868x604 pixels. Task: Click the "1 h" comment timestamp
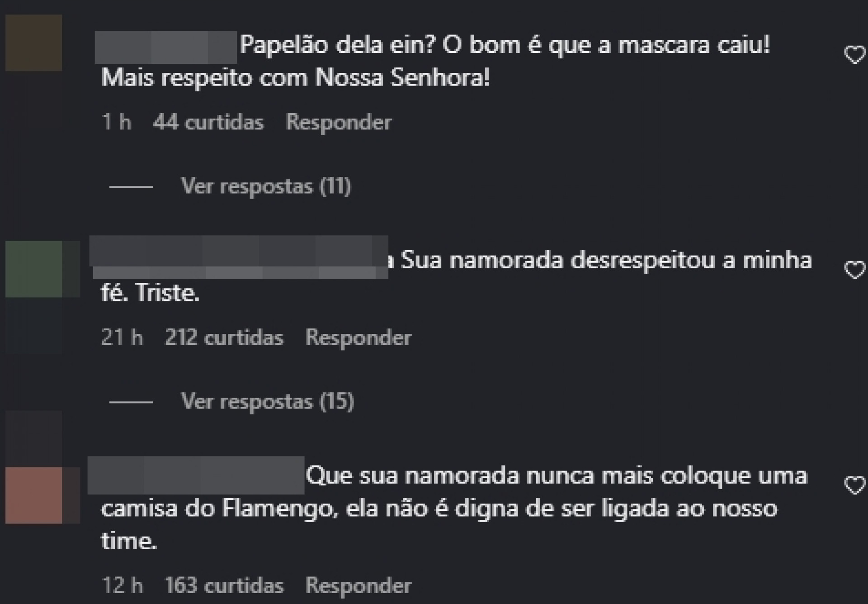pyautogui.click(x=117, y=122)
